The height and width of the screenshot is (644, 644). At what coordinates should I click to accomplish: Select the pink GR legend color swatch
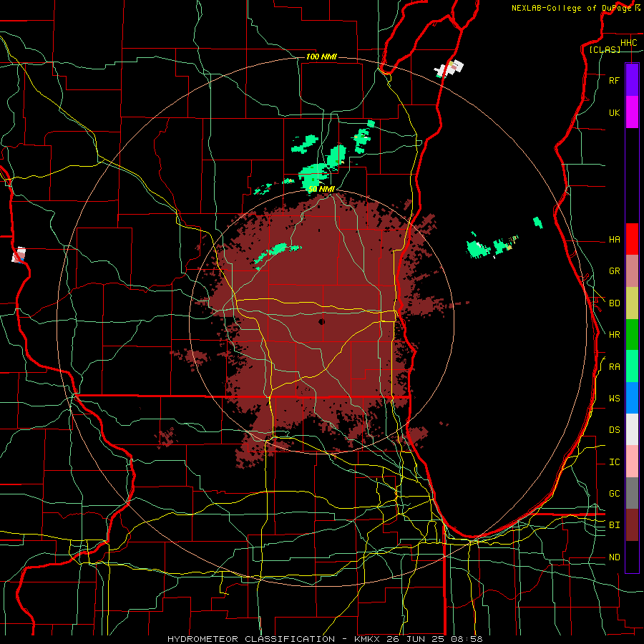pos(632,271)
